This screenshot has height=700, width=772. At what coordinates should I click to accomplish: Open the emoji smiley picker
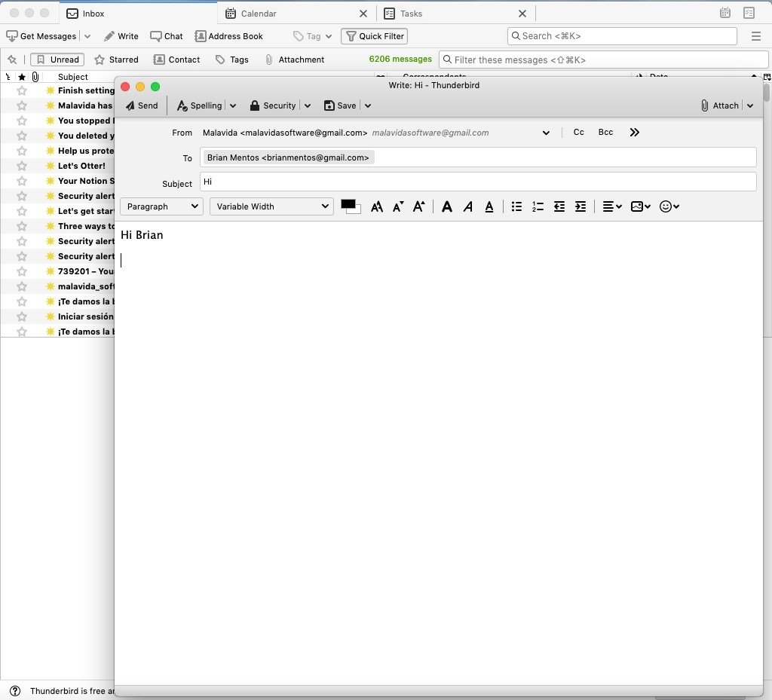tap(669, 206)
